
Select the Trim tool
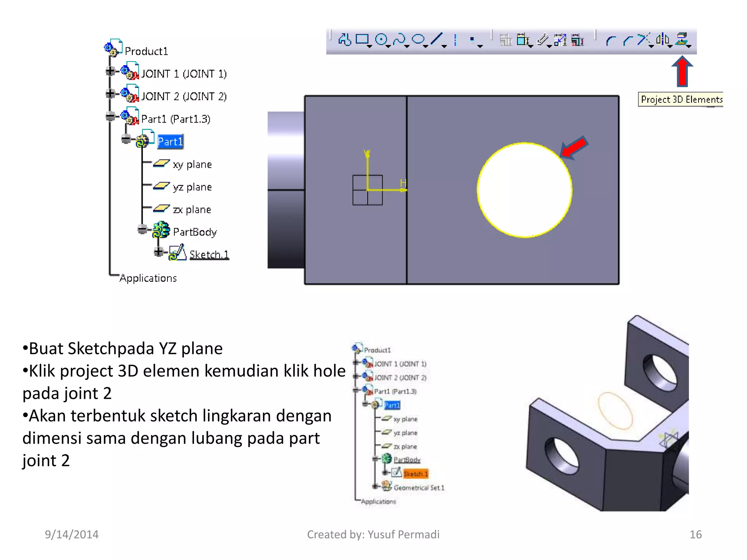(643, 39)
